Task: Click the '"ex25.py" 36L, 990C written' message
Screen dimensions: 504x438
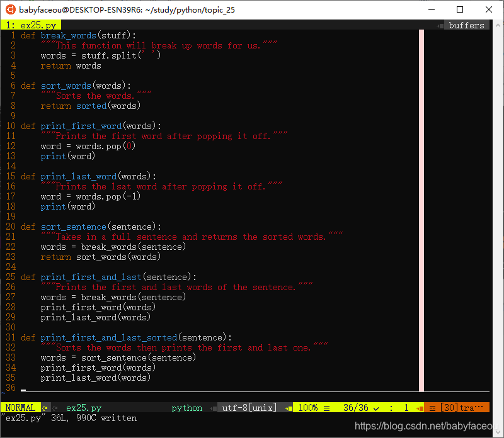Action: pos(69,418)
